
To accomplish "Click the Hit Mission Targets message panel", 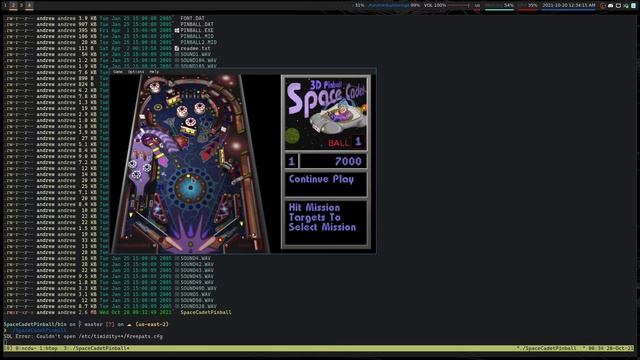I will point(326,222).
